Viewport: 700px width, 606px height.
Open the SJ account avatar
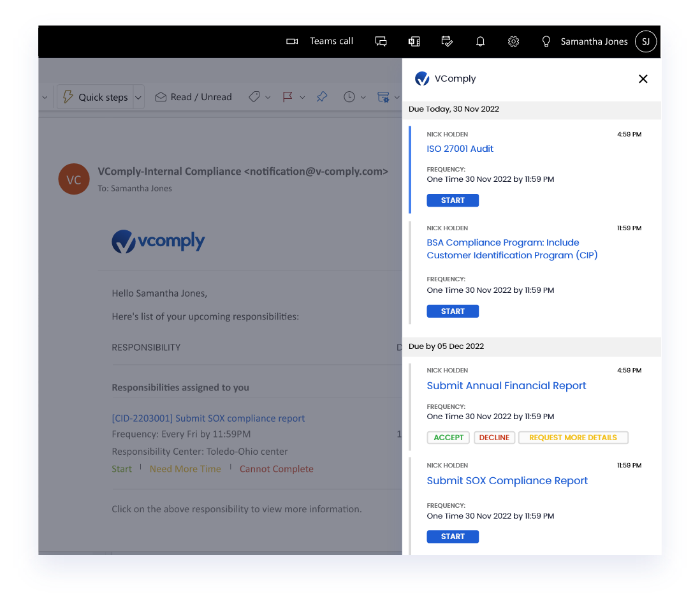coord(646,41)
